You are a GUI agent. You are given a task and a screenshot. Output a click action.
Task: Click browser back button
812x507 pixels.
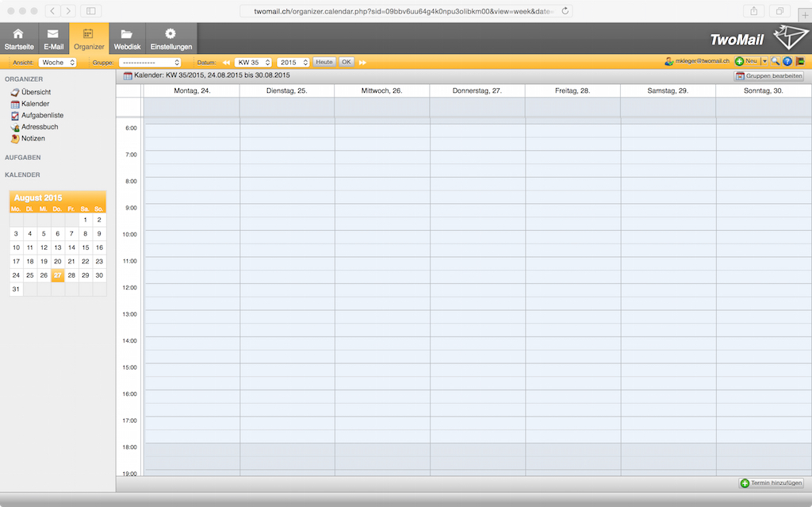click(52, 11)
